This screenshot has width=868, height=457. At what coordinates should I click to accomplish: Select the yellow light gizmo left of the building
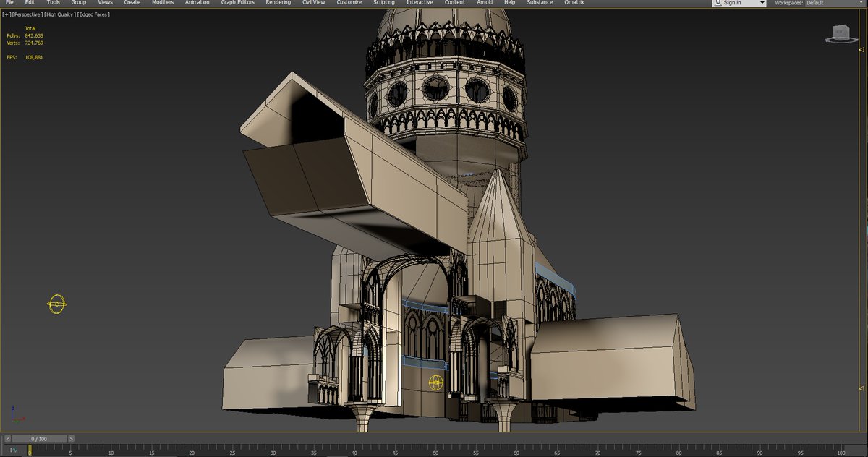pyautogui.click(x=57, y=304)
